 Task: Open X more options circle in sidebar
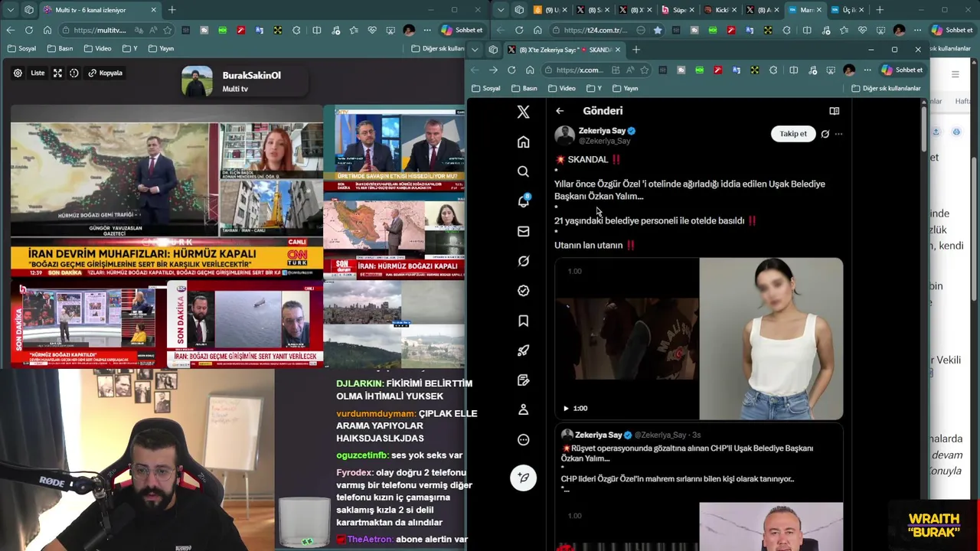(523, 439)
